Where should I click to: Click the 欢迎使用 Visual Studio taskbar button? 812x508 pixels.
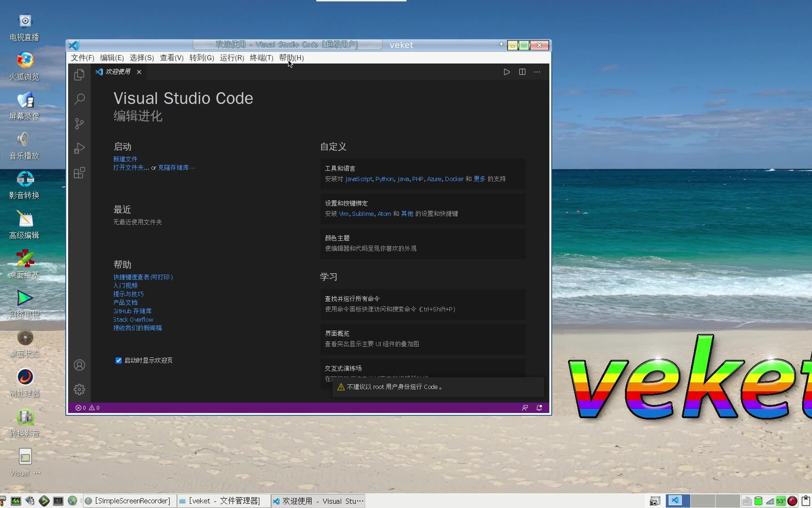(318, 501)
